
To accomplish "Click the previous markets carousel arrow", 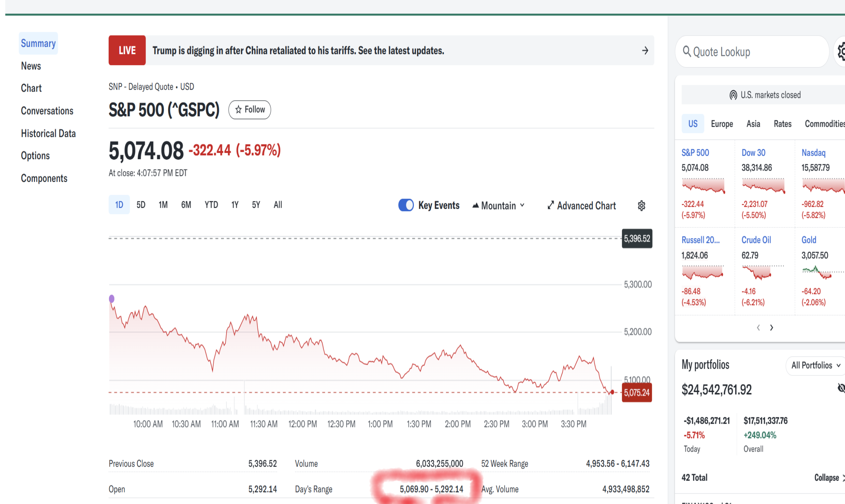I will tap(758, 328).
